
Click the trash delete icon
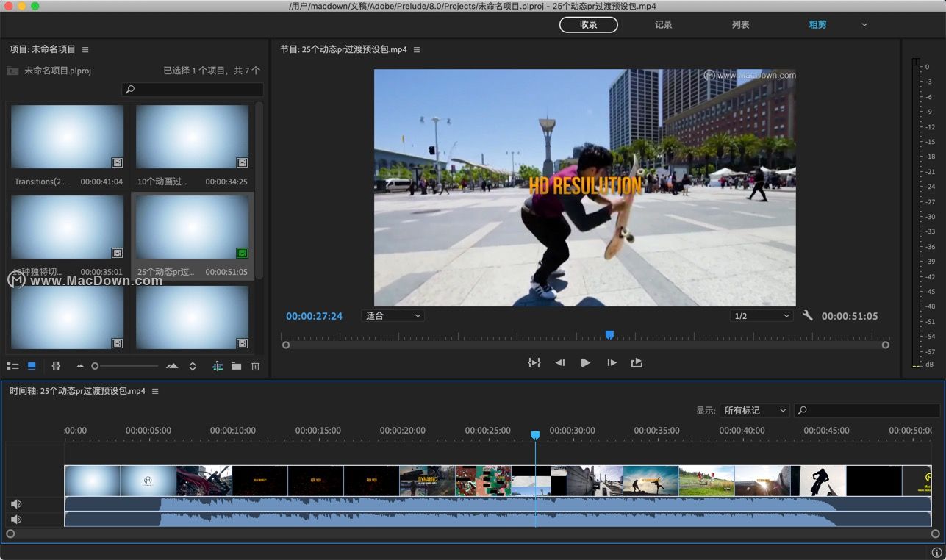[x=255, y=366]
